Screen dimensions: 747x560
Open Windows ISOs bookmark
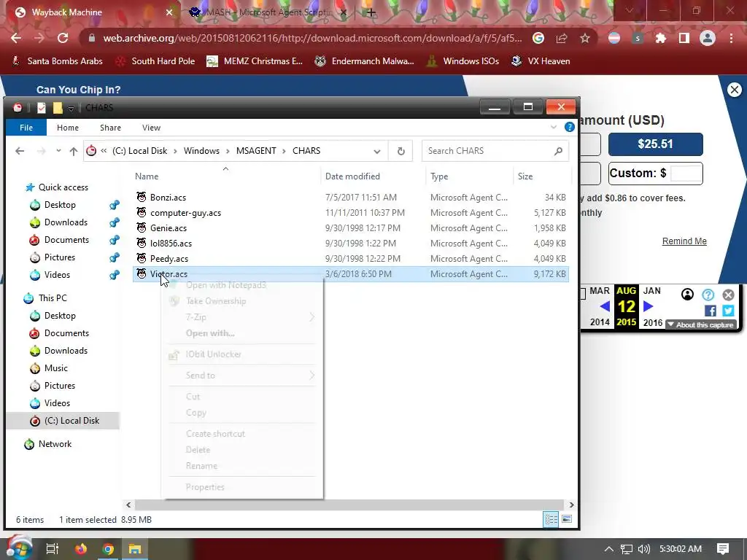(x=463, y=61)
